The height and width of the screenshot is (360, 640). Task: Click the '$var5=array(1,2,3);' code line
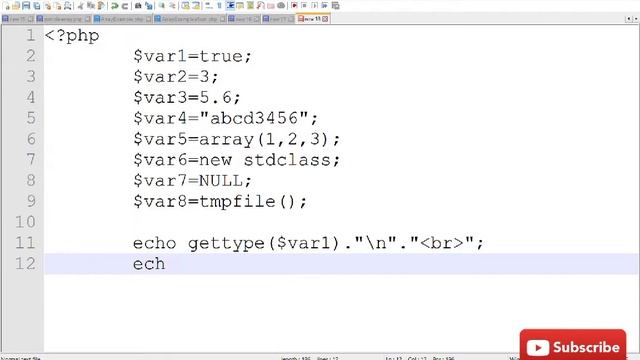point(236,139)
